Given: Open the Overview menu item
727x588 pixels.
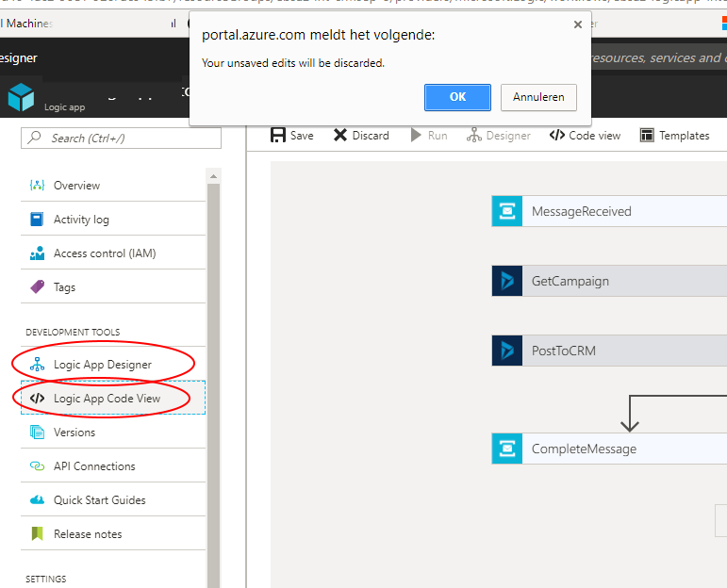Looking at the screenshot, I should (76, 186).
